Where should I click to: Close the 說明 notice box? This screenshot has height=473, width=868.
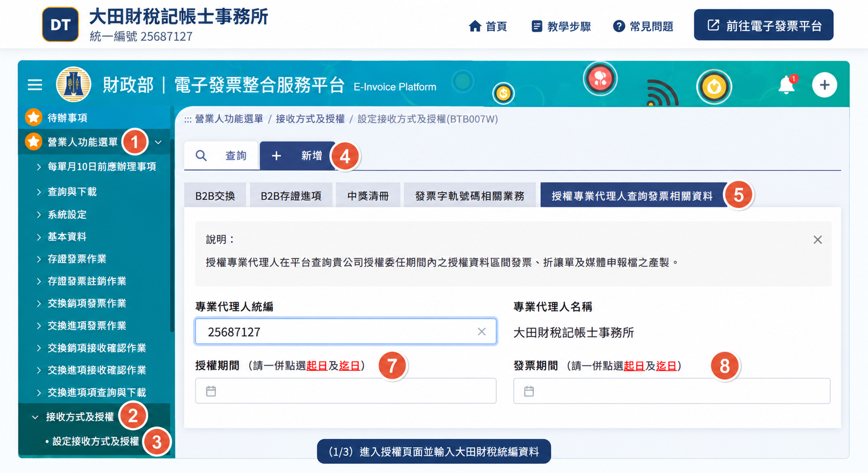817,240
